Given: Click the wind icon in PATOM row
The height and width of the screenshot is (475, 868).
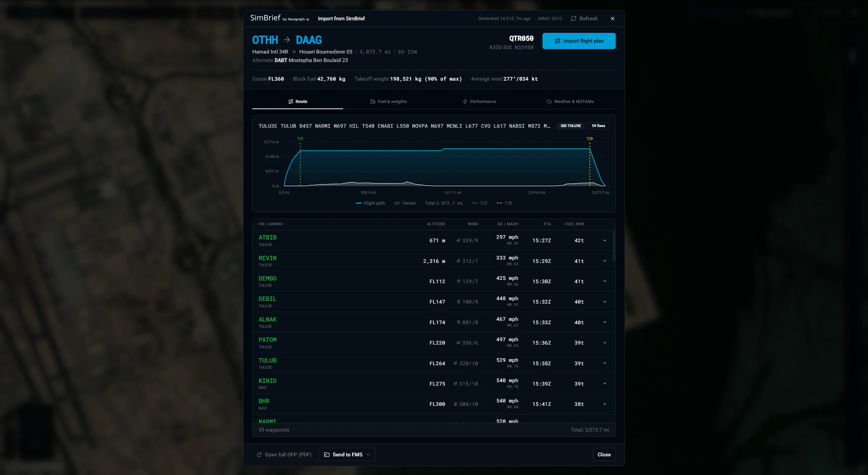Looking at the screenshot, I should (458, 343).
